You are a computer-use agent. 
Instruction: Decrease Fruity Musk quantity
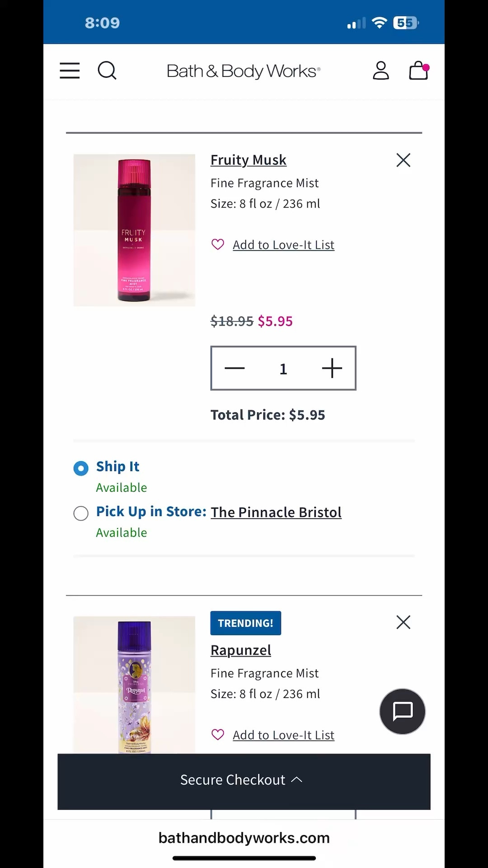[x=235, y=368]
